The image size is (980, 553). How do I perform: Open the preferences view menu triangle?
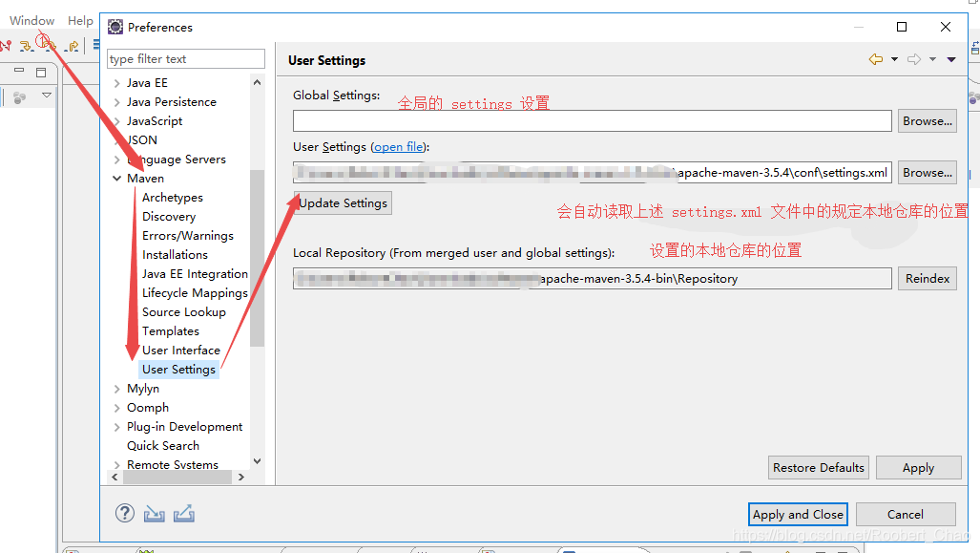point(951,59)
